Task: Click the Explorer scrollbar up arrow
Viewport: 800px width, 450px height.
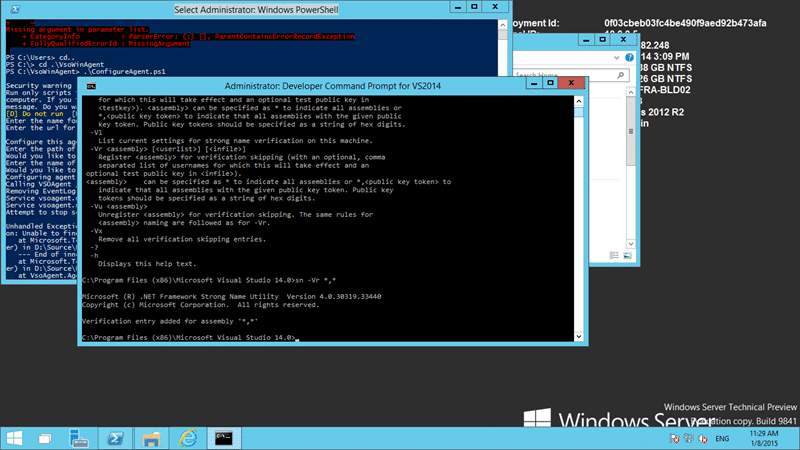Action: (x=631, y=92)
